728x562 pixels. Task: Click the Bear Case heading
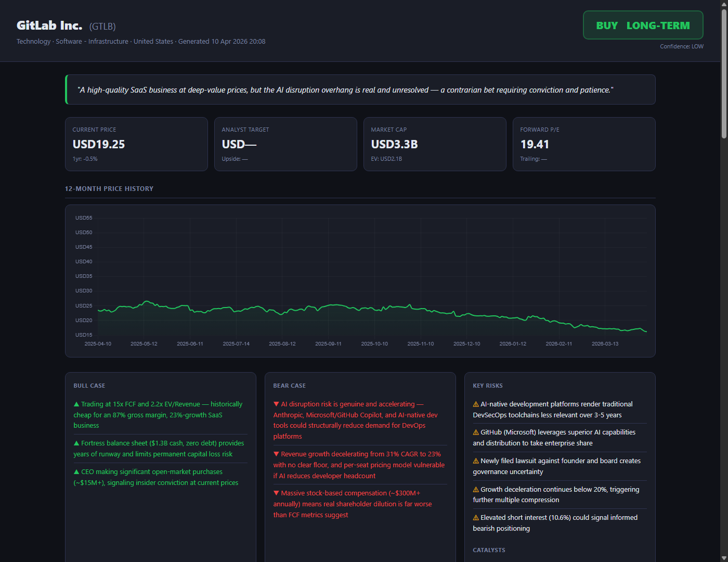coord(290,386)
